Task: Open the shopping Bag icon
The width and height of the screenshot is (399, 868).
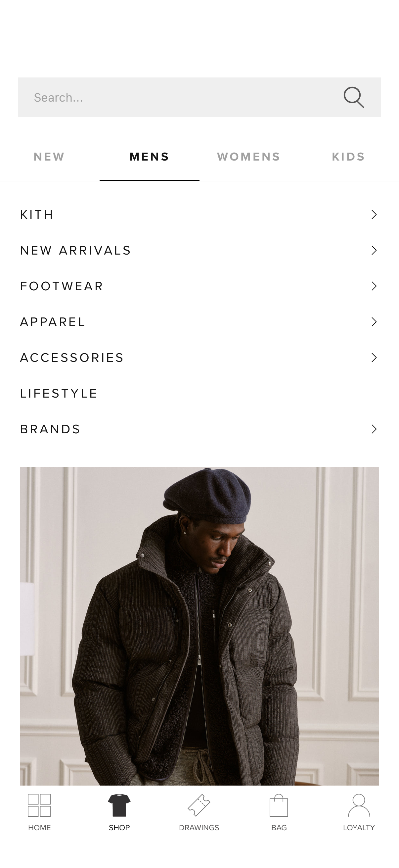Action: [279, 805]
